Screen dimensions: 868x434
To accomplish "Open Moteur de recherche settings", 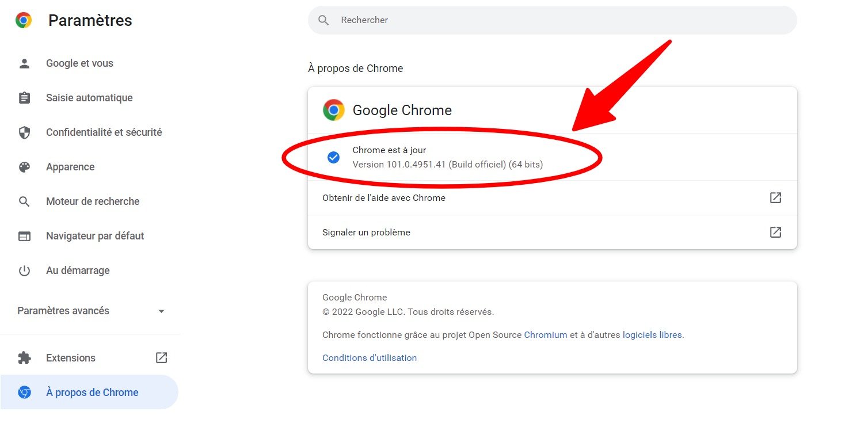I will [x=93, y=201].
